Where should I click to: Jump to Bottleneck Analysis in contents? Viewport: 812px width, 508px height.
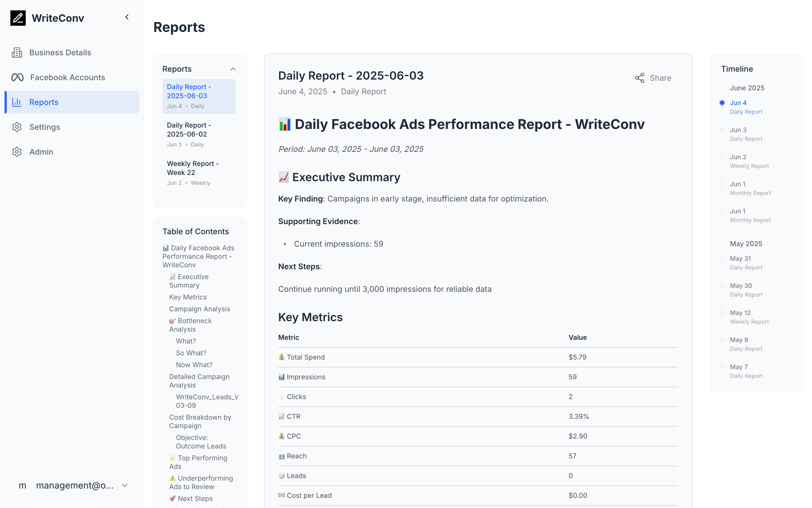pyautogui.click(x=190, y=325)
